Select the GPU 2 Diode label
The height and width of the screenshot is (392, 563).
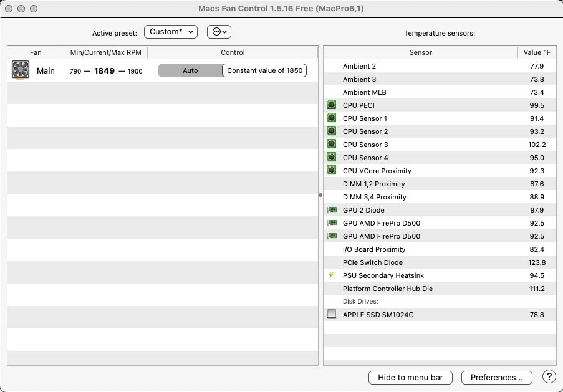(x=363, y=210)
